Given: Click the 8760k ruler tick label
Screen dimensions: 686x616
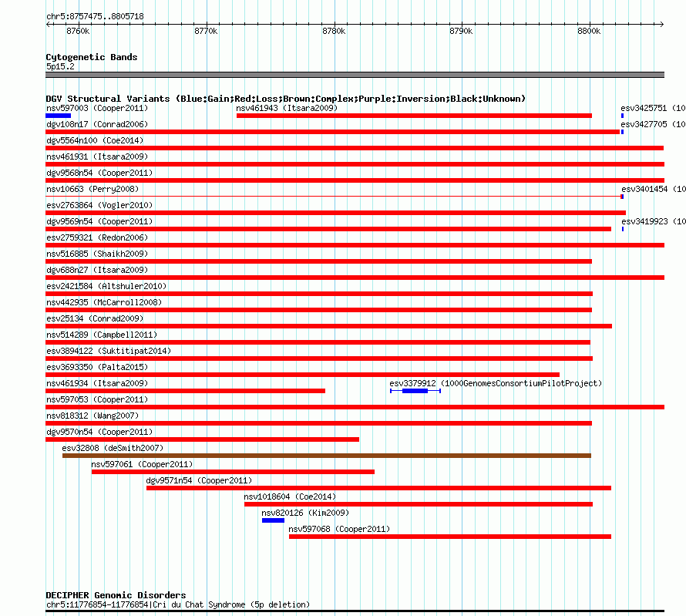Looking at the screenshot, I should [78, 31].
